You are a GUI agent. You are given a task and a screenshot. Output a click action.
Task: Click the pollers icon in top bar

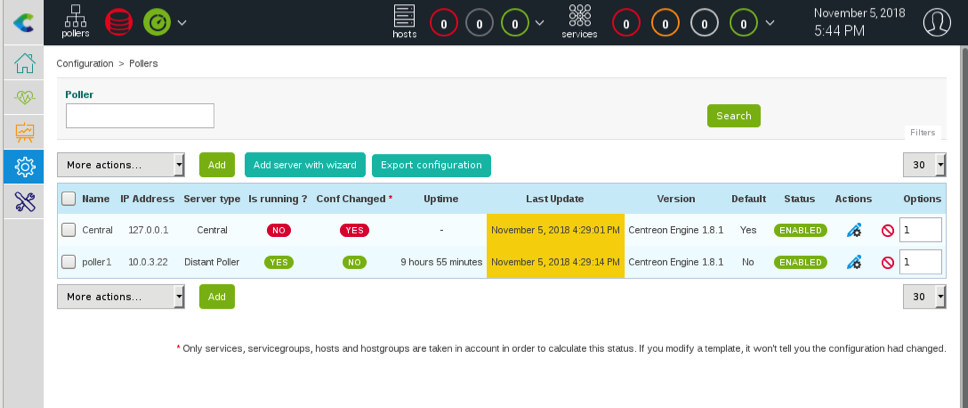pos(75,21)
